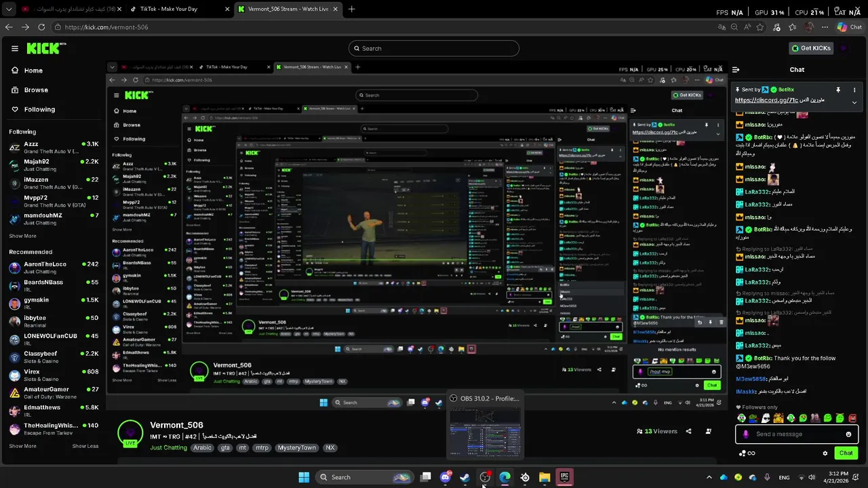This screenshot has height=488, width=868.
Task: Open Windows Start menu
Action: (304, 477)
